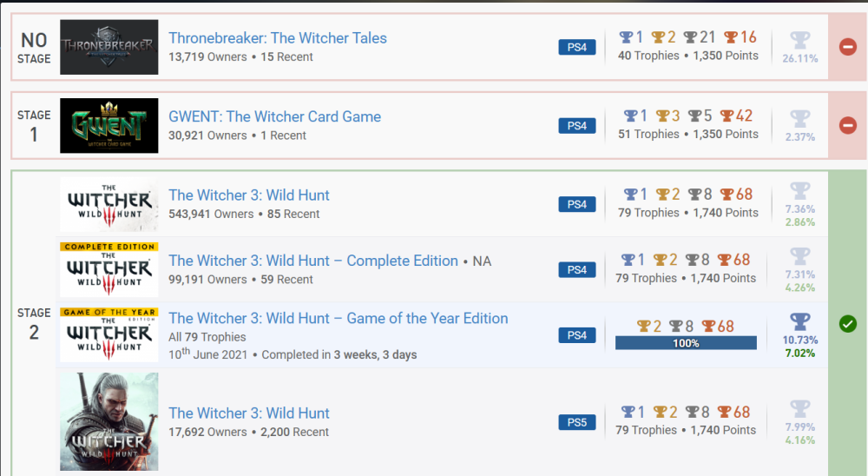Click the red minus icon beside Thronebreaker
The width and height of the screenshot is (868, 476).
pos(848,47)
